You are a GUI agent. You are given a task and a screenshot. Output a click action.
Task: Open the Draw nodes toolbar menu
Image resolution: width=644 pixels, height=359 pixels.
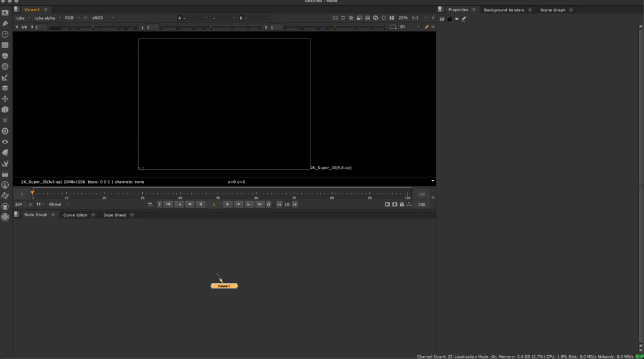tap(5, 23)
